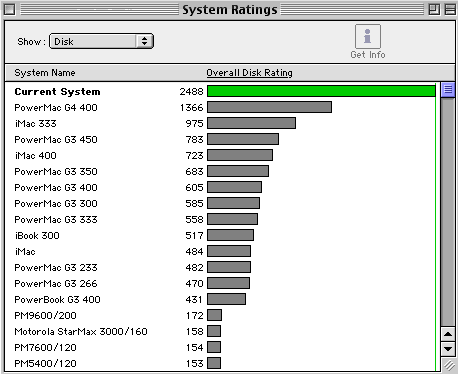The width and height of the screenshot is (458, 374).
Task: Click the scrollbar down arrow
Action: coord(448,349)
